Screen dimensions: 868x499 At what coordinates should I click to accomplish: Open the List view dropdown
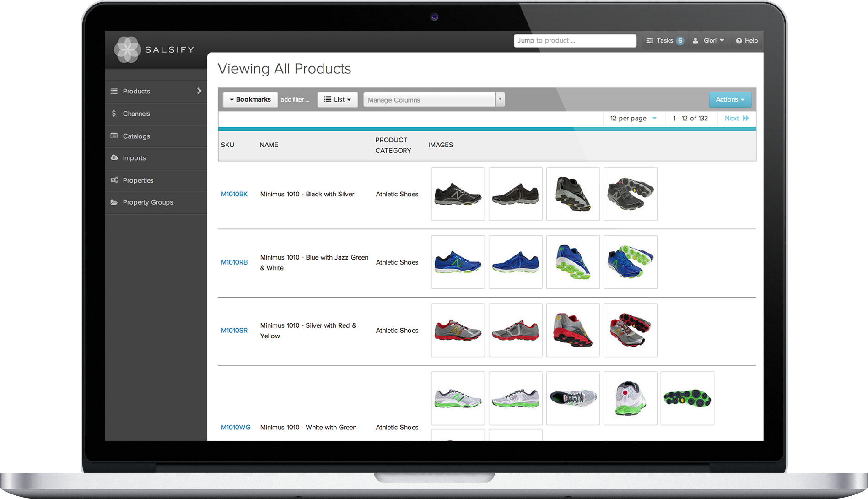(338, 99)
